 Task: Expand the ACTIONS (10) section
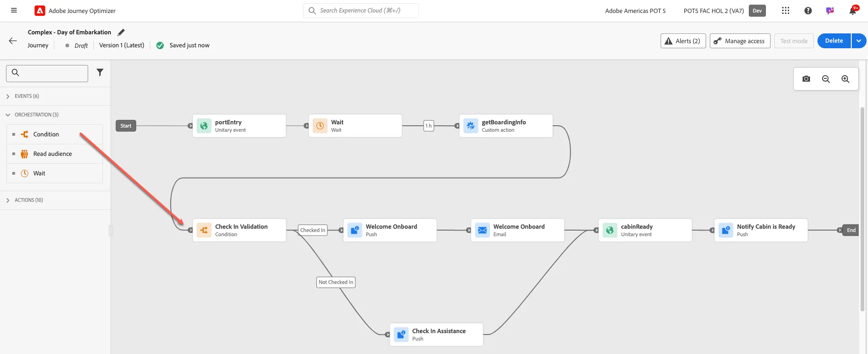pos(55,200)
